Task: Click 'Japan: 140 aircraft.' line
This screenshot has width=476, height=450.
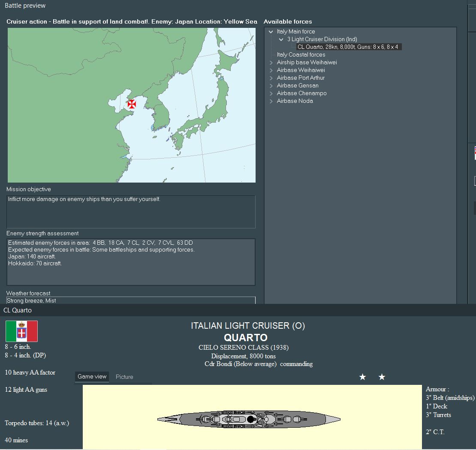Action: (x=32, y=257)
